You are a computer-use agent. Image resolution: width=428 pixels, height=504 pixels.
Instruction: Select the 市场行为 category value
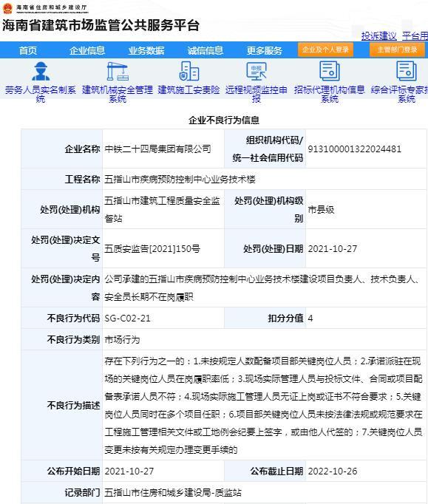point(122,339)
